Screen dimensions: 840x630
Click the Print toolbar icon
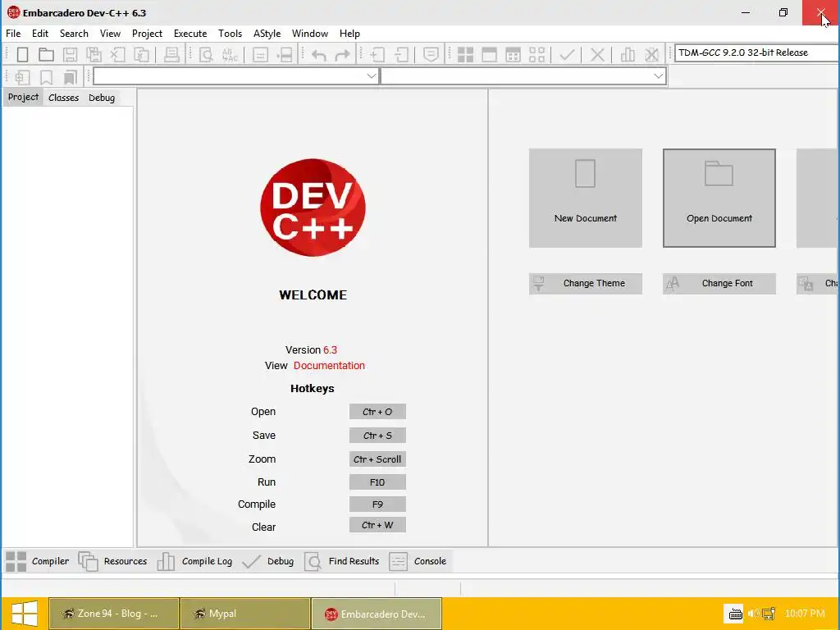[x=171, y=55]
